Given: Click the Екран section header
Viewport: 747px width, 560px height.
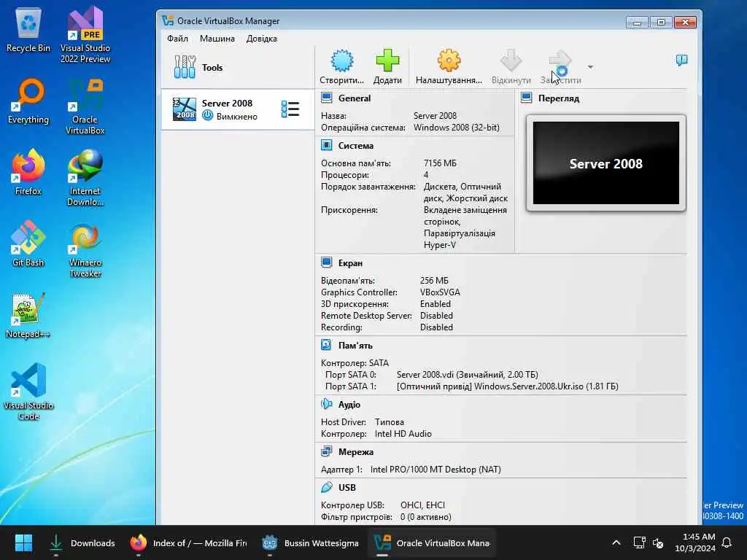Looking at the screenshot, I should coord(350,262).
